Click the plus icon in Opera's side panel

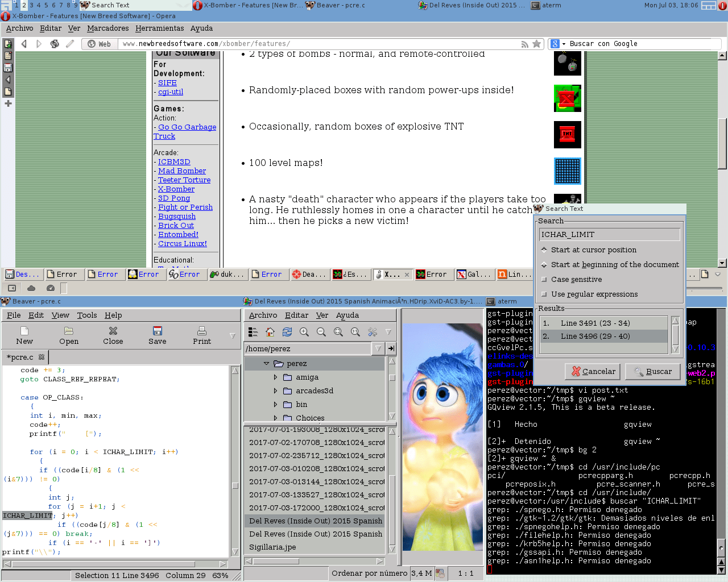8,103
